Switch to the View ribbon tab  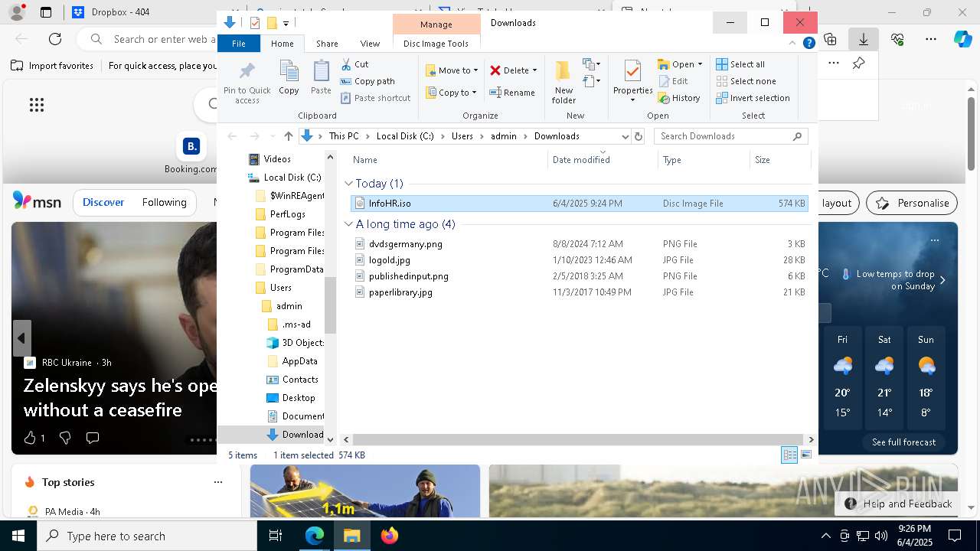(x=370, y=44)
